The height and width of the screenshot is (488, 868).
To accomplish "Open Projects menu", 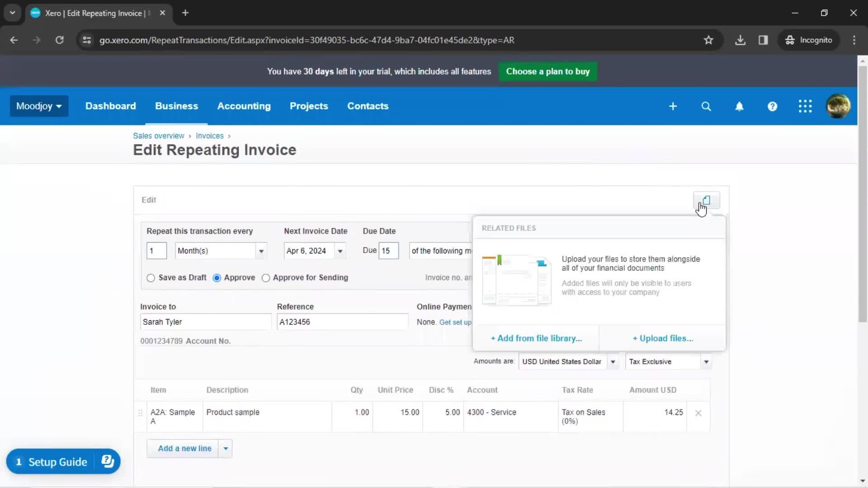I will pos(309,106).
